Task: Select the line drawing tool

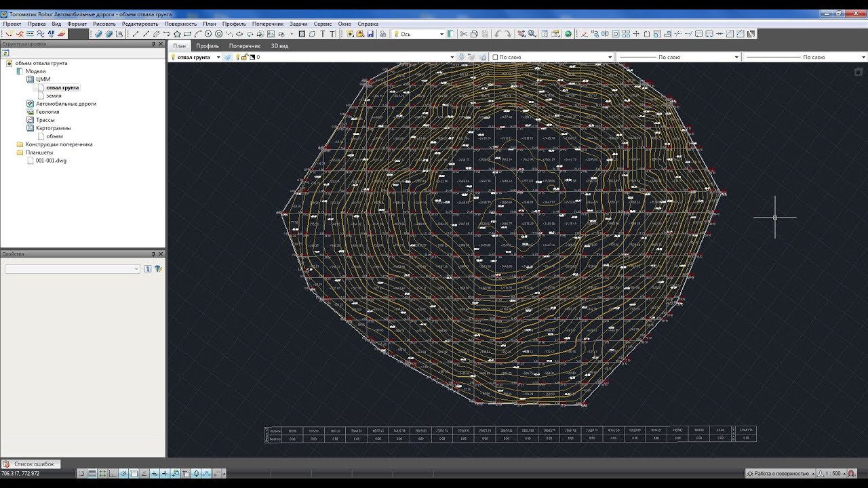Action: coord(136,34)
